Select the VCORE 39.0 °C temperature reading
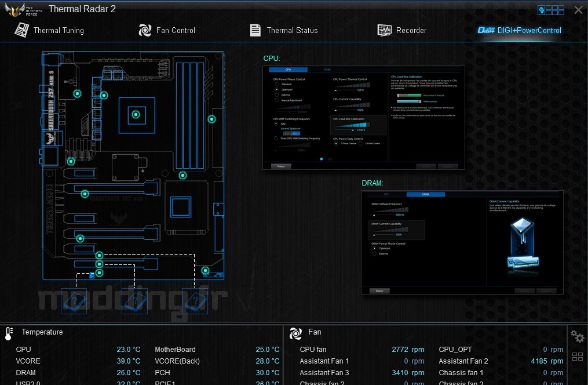 78,361
